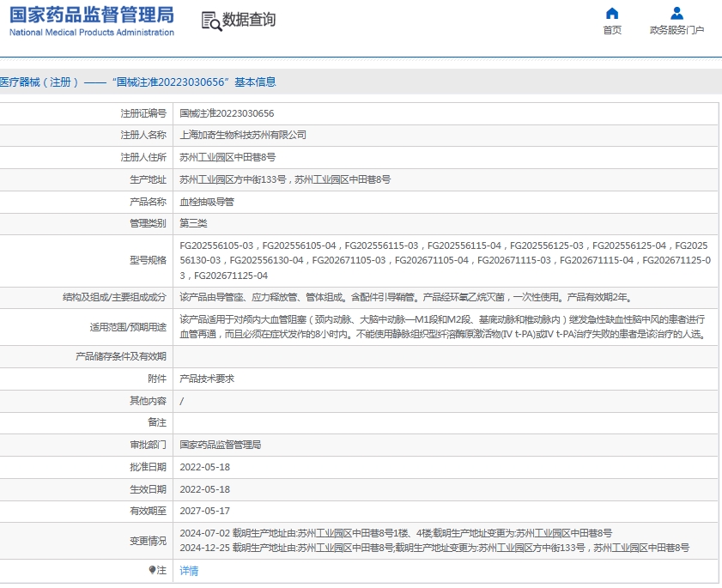Select the value 国械注准20223030656 in 注册证编号 row
This screenshot has width=722, height=588.
(227, 113)
